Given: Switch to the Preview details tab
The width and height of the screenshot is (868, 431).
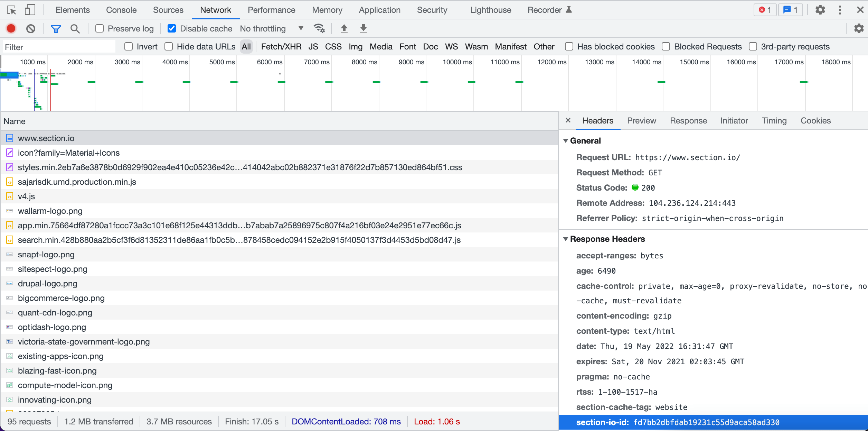Looking at the screenshot, I should 642,121.
